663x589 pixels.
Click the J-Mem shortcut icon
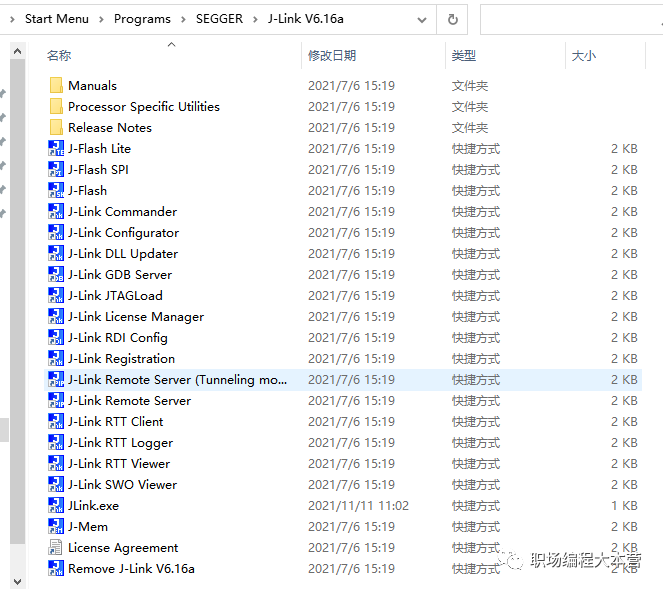coord(56,526)
